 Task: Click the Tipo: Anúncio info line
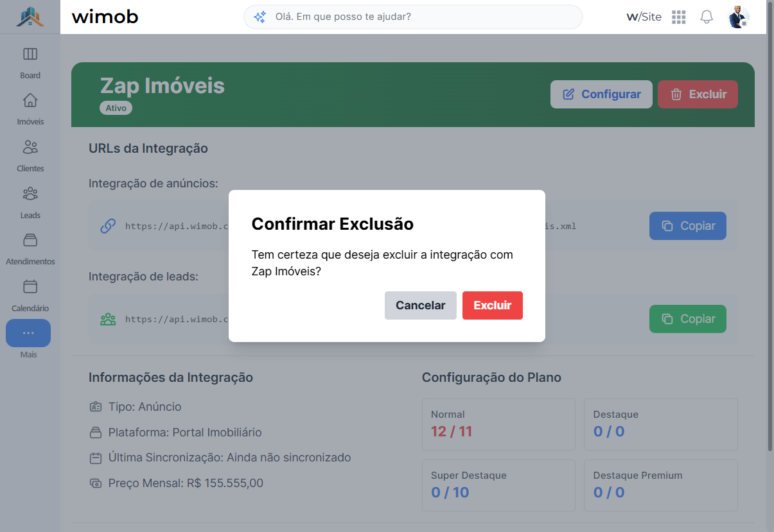[136, 407]
